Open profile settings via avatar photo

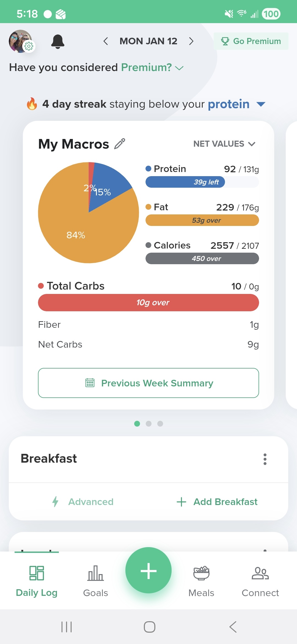point(20,41)
